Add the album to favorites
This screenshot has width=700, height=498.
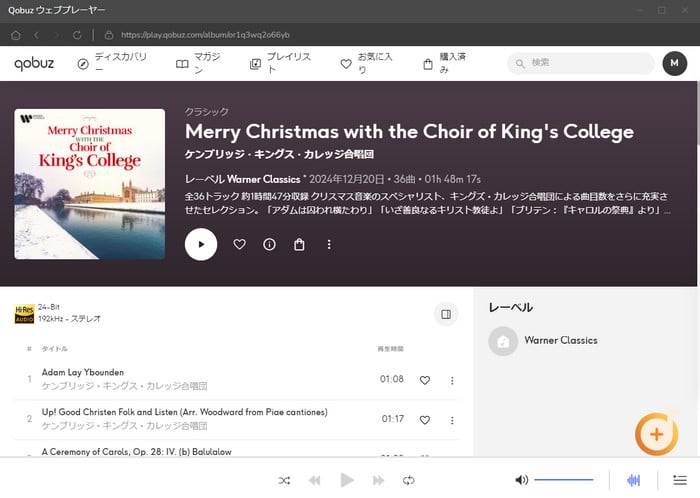click(240, 244)
